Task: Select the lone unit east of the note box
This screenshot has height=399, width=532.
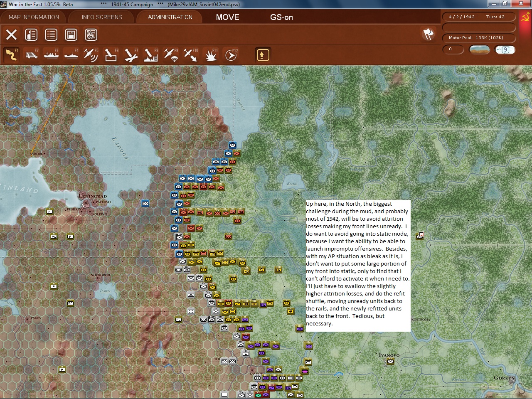Action: point(420,236)
